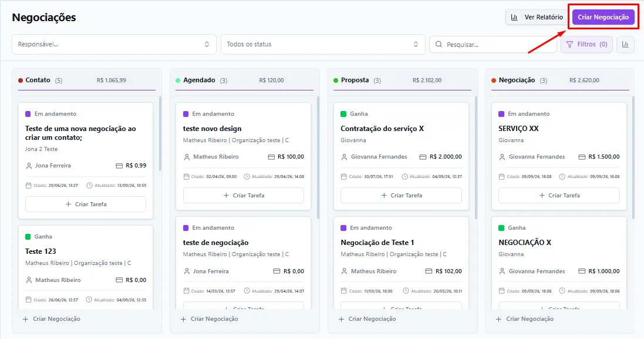Viewport: 644px width, 339px height.
Task: Click the mint dot next to Agendado
Action: pos(178,80)
